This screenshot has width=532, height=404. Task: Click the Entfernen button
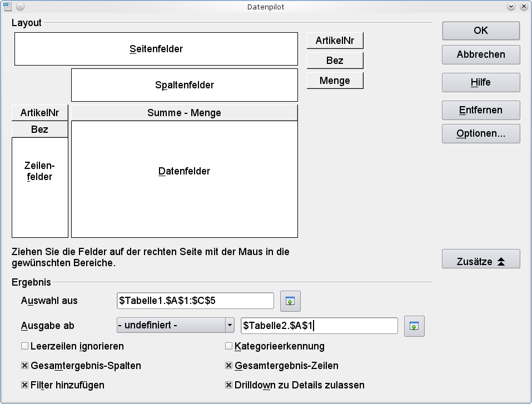pos(480,110)
